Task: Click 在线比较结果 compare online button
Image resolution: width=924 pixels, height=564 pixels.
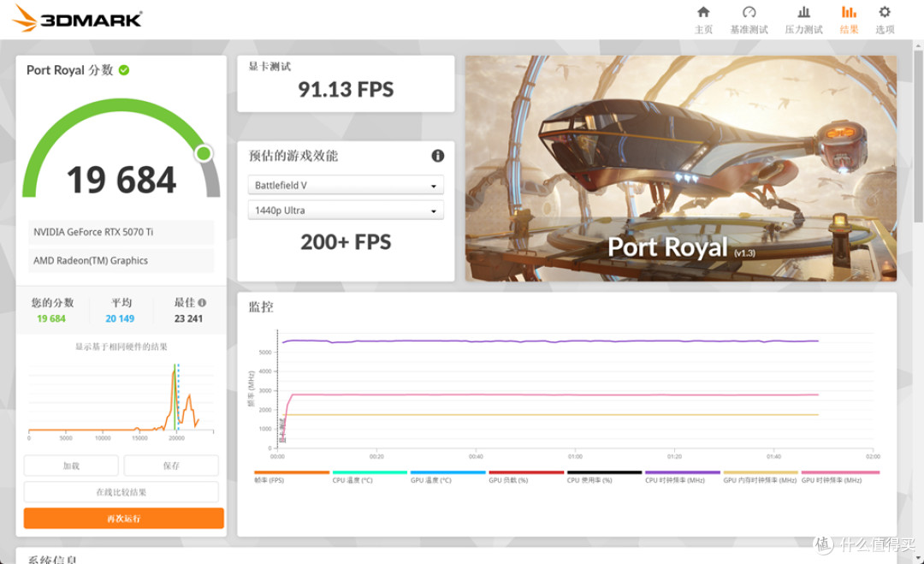Action: (x=121, y=492)
